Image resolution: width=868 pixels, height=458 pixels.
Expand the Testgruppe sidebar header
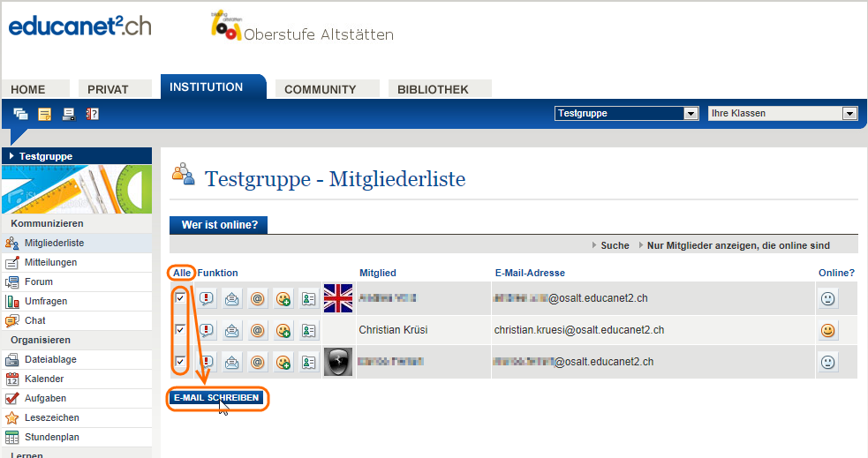coord(46,156)
